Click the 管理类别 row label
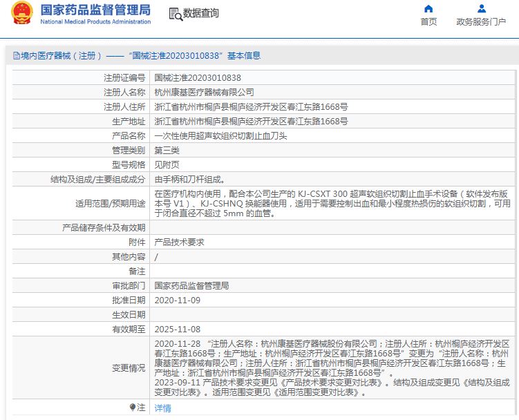519x420 pixels. click(129, 151)
